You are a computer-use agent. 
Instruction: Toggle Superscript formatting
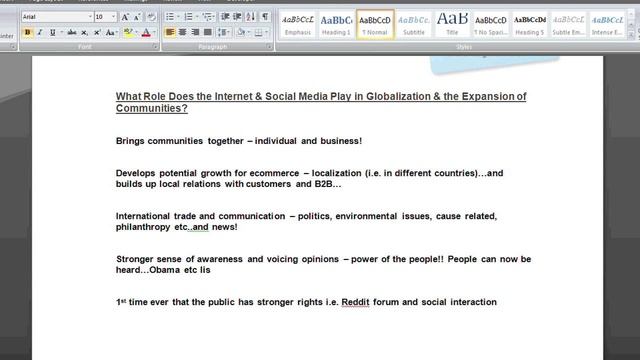point(97,32)
